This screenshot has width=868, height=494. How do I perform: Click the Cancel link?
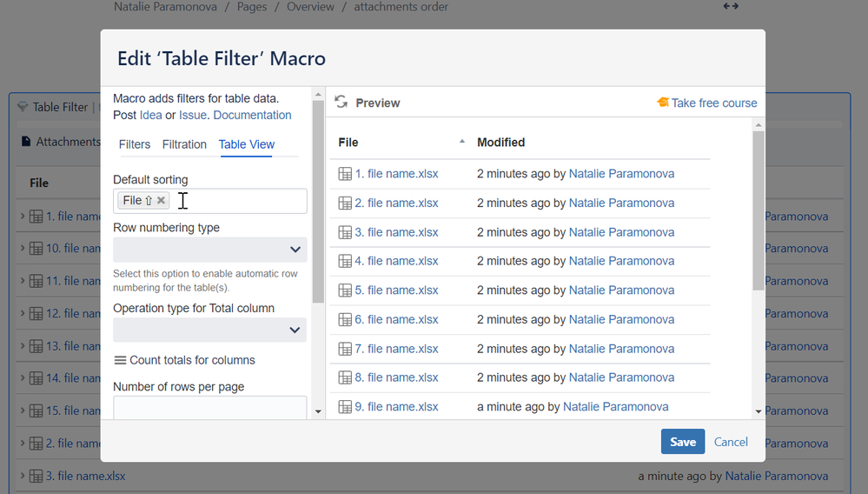point(731,442)
